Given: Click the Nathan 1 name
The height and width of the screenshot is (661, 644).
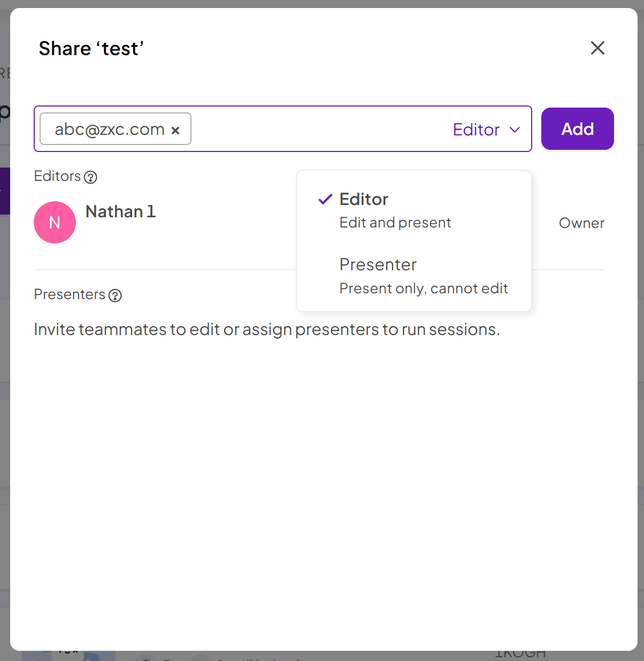Looking at the screenshot, I should 120,212.
